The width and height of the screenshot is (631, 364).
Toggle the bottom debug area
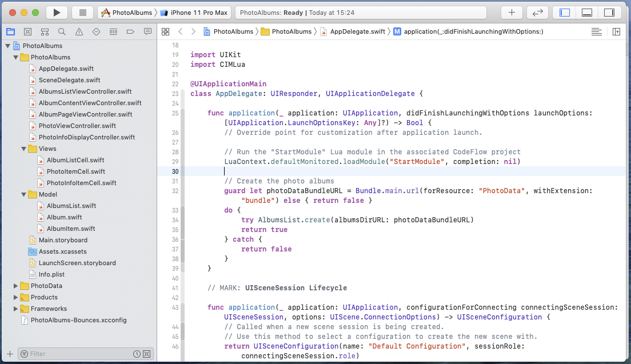587,13
